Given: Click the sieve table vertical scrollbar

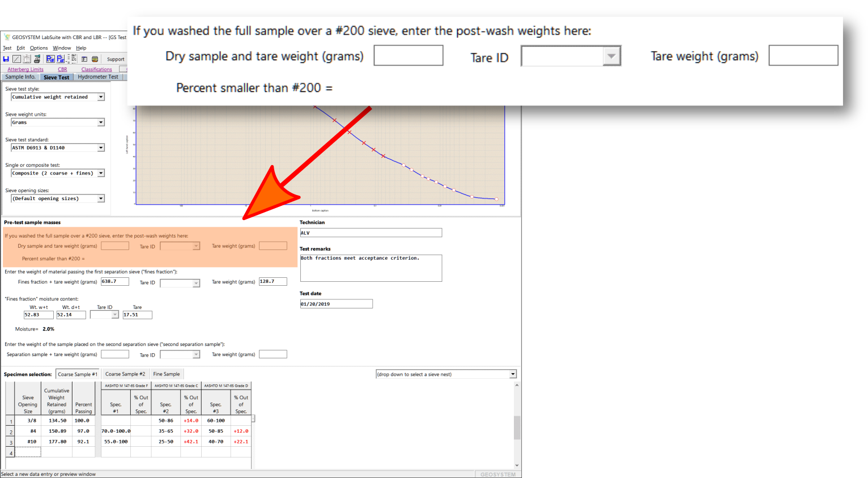Looking at the screenshot, I should [516, 427].
